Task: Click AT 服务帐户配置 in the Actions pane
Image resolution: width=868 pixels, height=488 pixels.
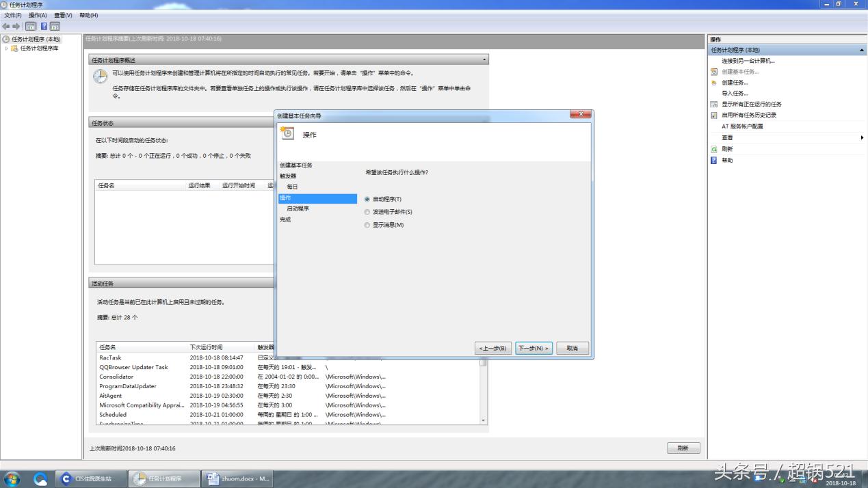Action: tap(742, 126)
